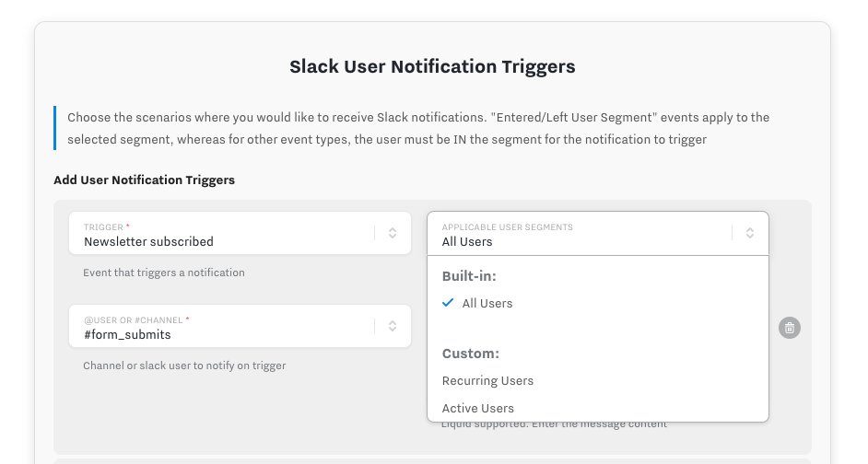The height and width of the screenshot is (464, 868).
Task: Open the #form_submits channel dropdown
Action: pos(221,334)
